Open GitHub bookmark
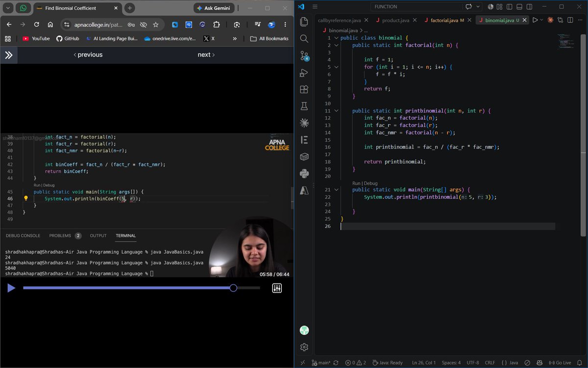588x368 pixels. 68,38
